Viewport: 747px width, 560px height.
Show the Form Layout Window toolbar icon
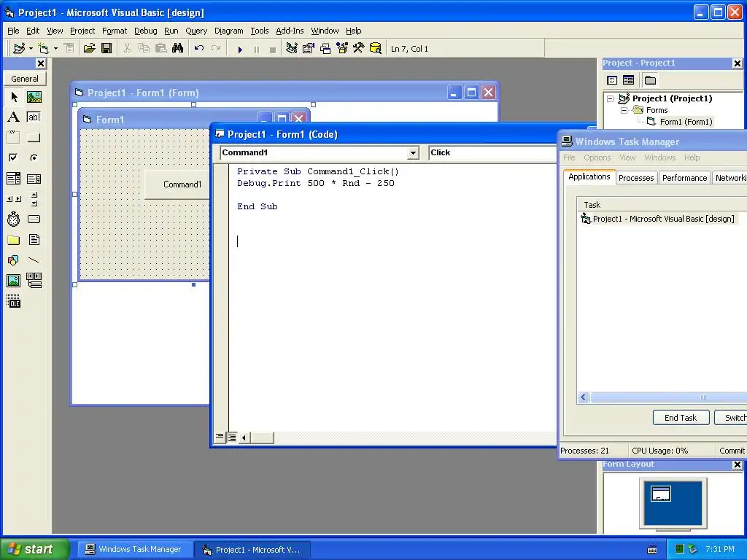325,49
